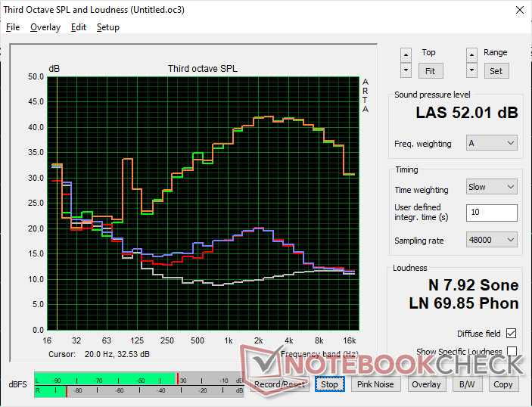Start the Pink Noise generator
This screenshot has width=532, height=407.
[x=375, y=384]
